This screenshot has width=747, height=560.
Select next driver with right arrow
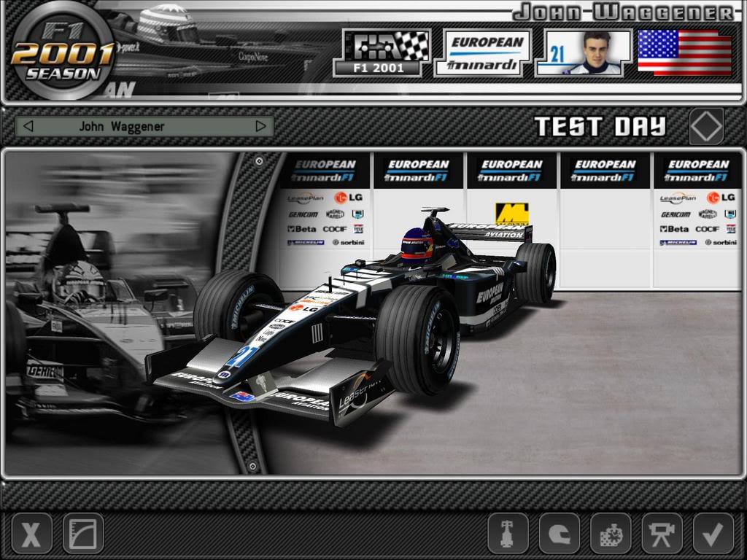[260, 126]
